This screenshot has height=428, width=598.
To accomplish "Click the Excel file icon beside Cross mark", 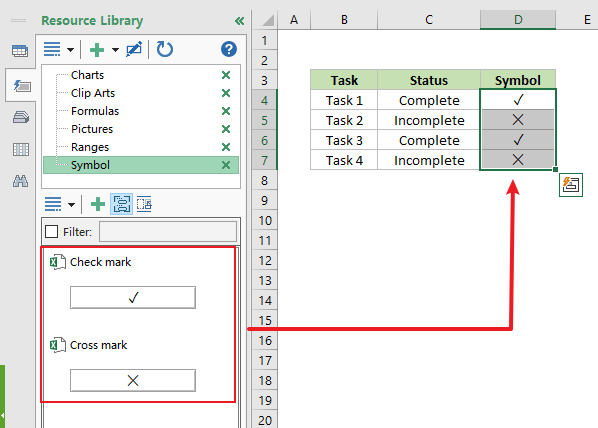I will click(58, 345).
